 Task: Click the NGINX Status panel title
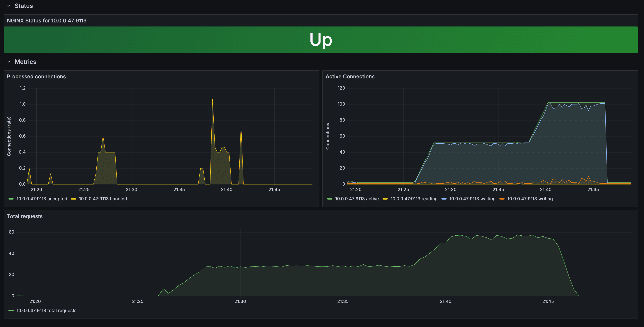coord(47,20)
